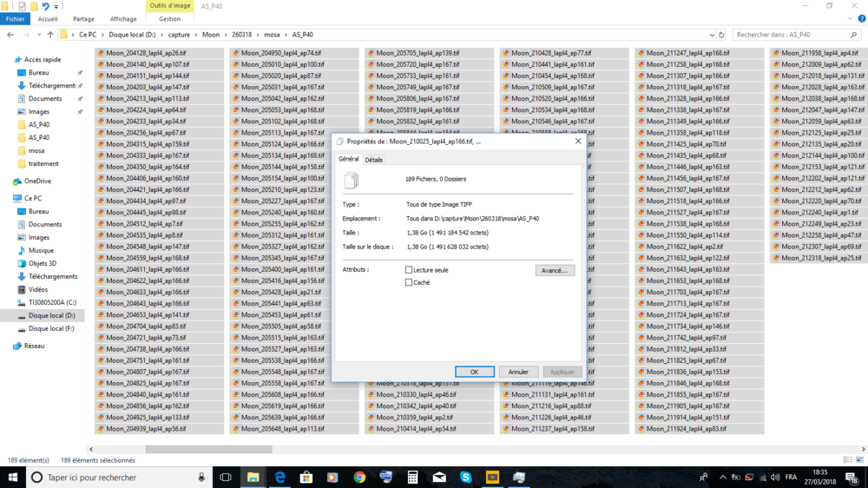Open the Fichier menu tab
Image resolution: width=868 pixels, height=488 pixels.
(15, 19)
